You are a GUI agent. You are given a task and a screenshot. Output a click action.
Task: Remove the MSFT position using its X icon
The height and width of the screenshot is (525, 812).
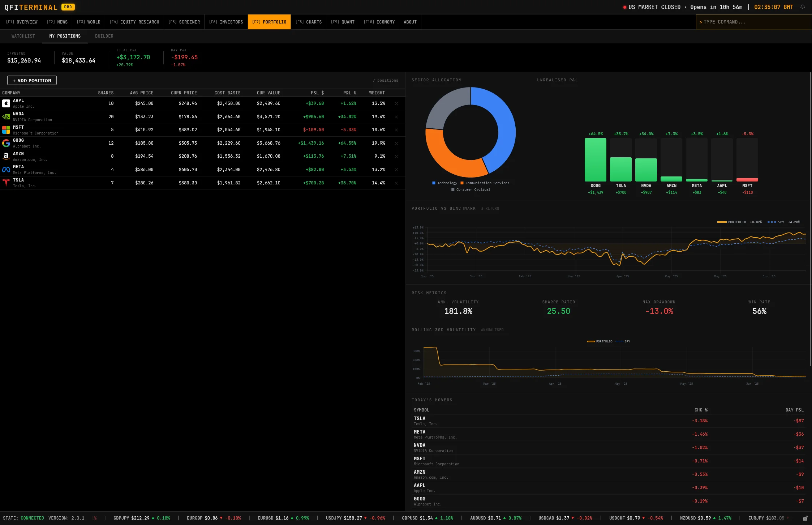coord(396,130)
